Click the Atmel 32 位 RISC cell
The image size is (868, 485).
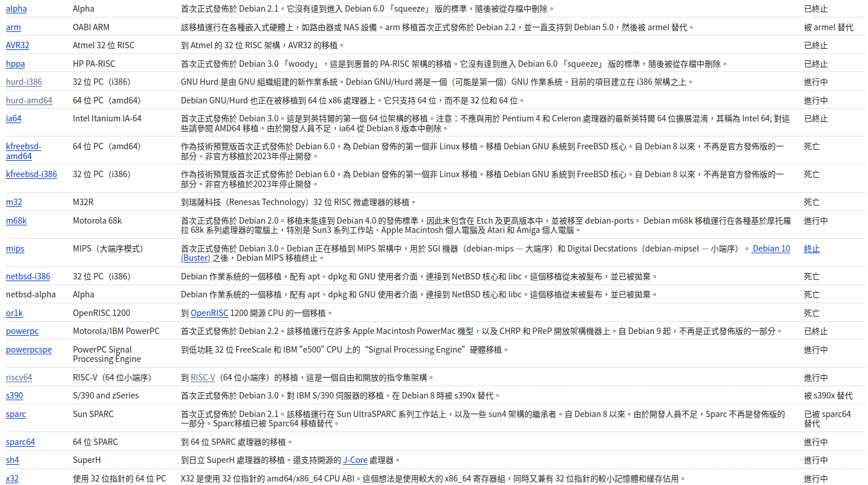103,45
